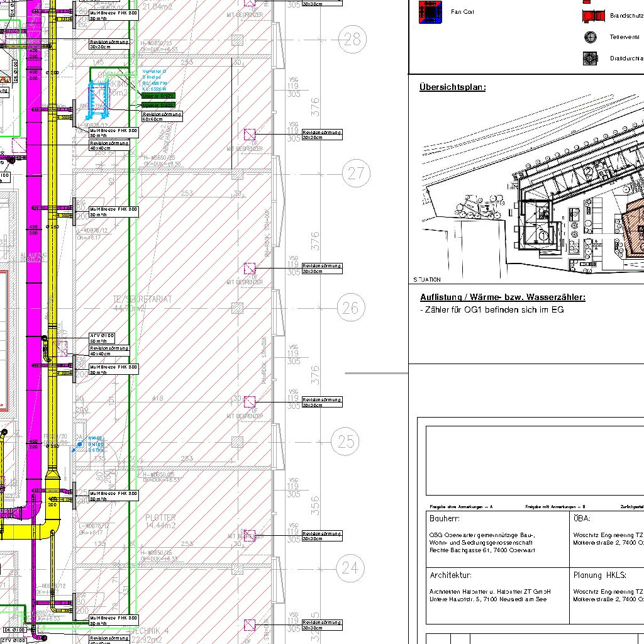This screenshot has height=644, width=644.
Task: Click the square Dralldurchlass legend symbol
Action: (590, 58)
